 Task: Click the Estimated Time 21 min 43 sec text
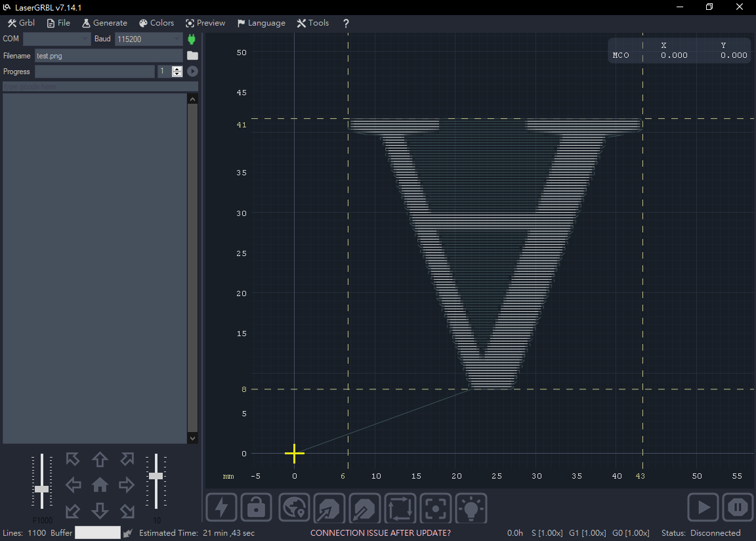point(197,533)
